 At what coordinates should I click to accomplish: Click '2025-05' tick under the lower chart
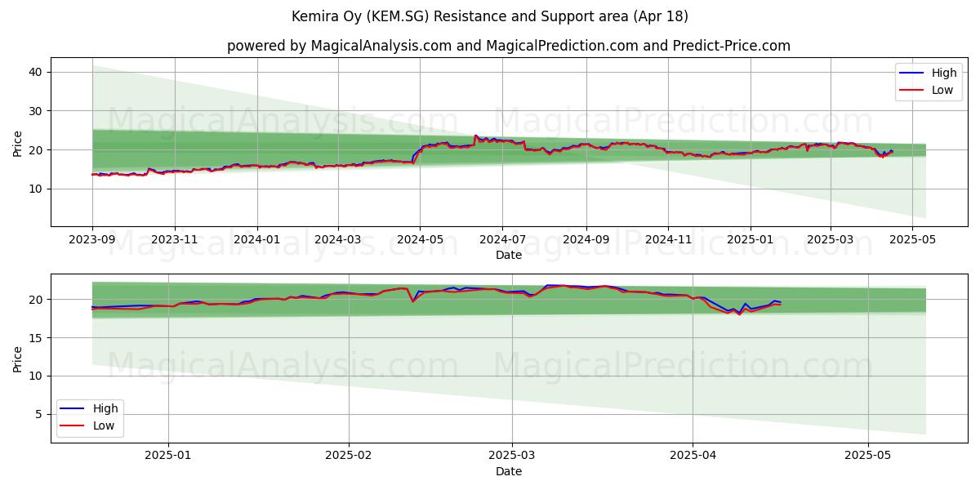pyautogui.click(x=867, y=457)
